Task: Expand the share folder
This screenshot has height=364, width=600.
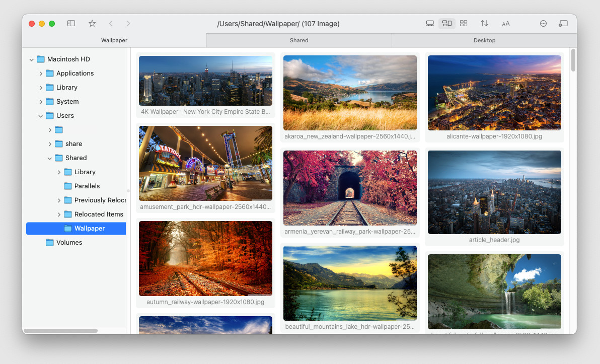Action: (x=50, y=144)
